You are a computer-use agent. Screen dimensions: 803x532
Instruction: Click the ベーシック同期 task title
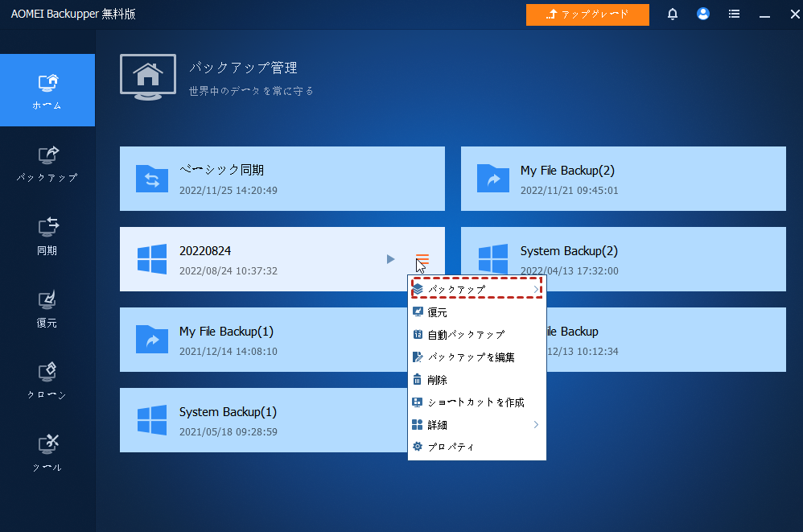pos(222,170)
